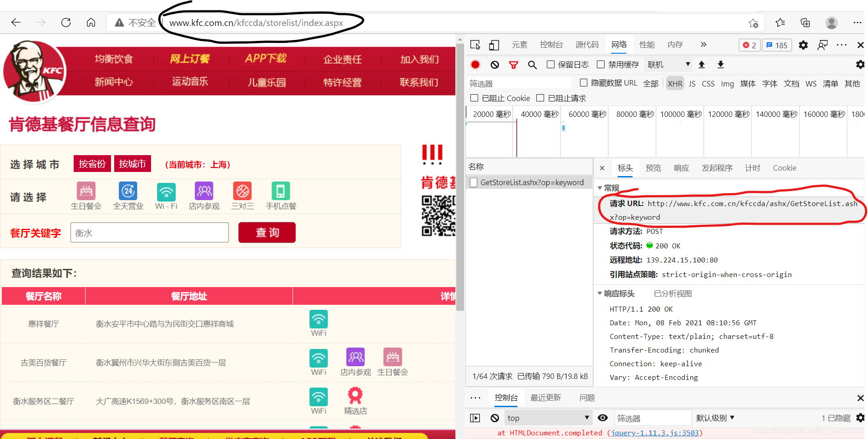868x439 pixels.
Task: Check the 隐藏数据 URL option
Action: pos(584,83)
